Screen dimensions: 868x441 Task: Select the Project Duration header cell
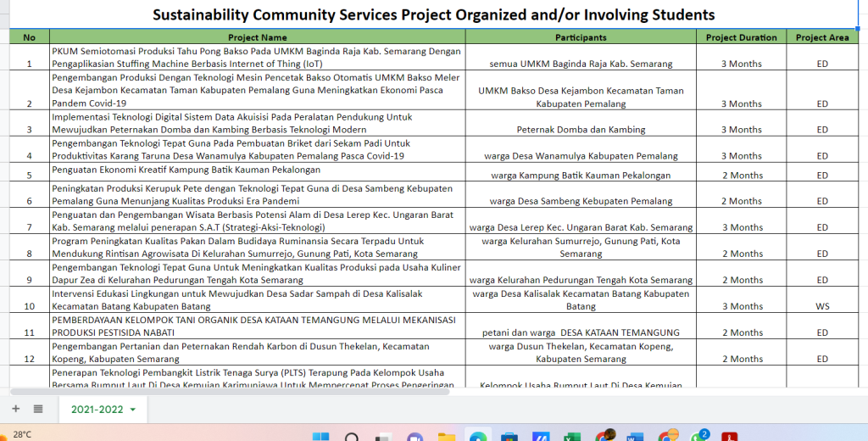[741, 37]
